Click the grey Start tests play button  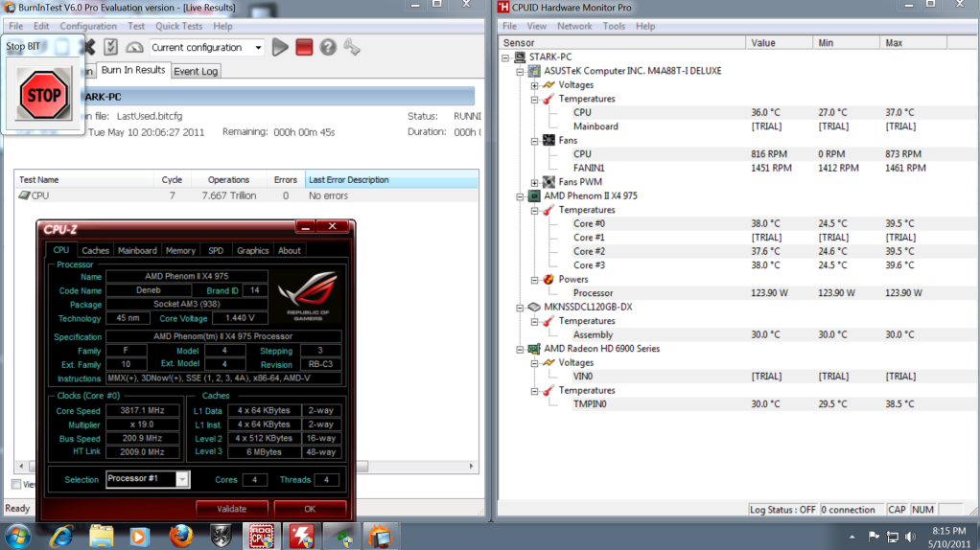(x=280, y=48)
